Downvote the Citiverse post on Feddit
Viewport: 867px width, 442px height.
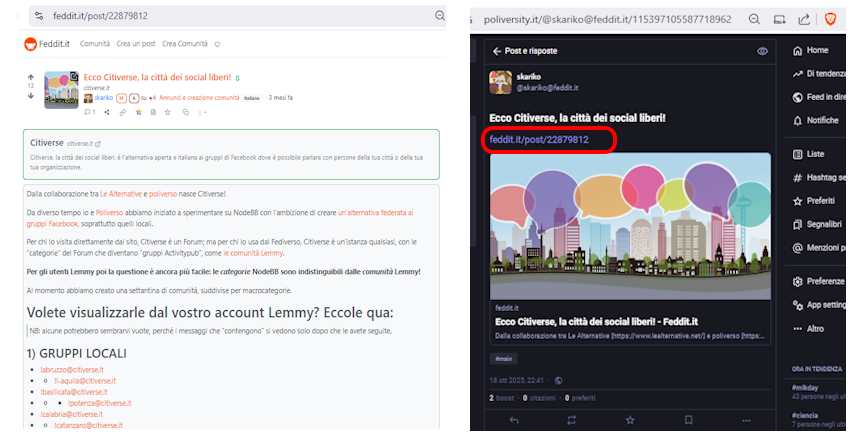tap(31, 96)
